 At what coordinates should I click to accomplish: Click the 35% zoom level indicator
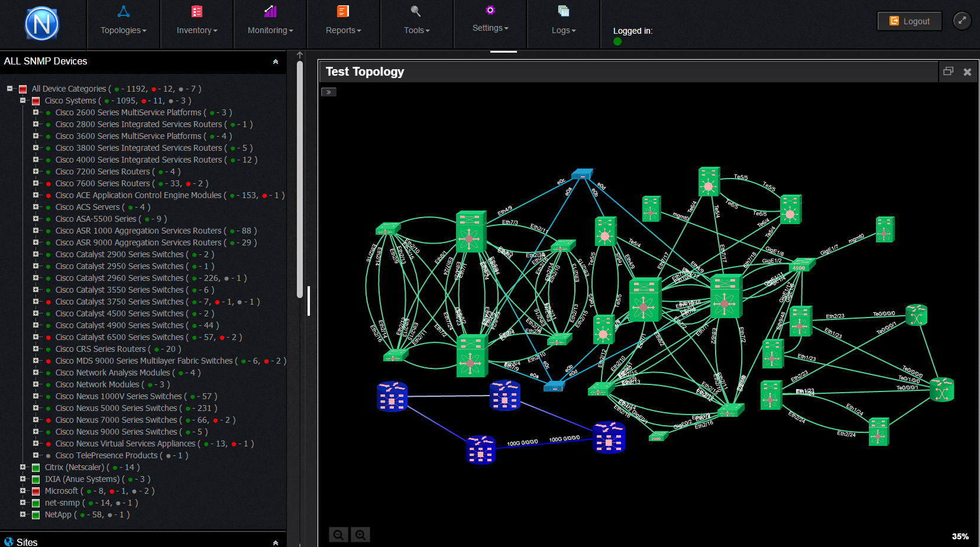[960, 536]
